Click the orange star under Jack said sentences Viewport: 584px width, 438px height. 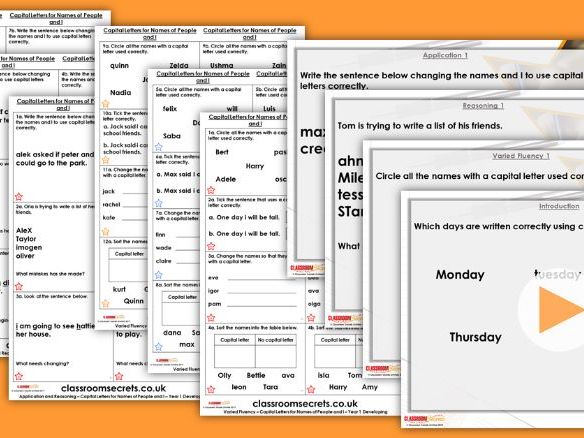(x=106, y=160)
